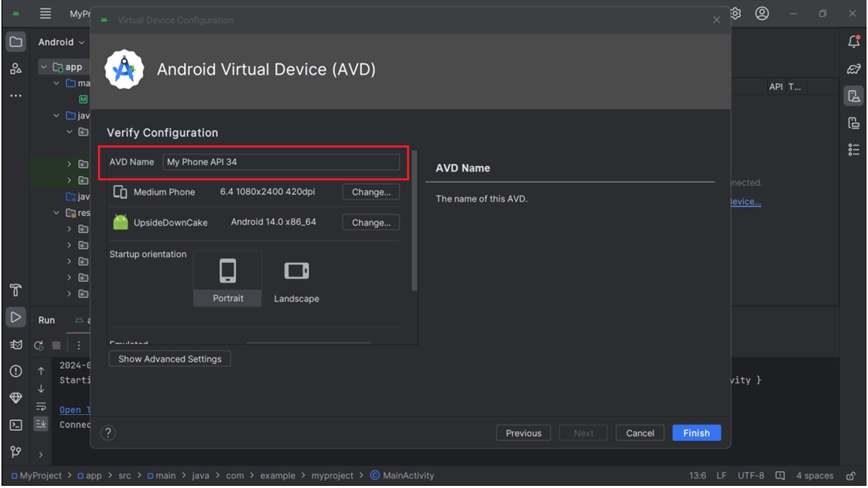Select the Run tab in bottom panel
Image resolution: width=868 pixels, height=488 pixels.
click(x=47, y=320)
